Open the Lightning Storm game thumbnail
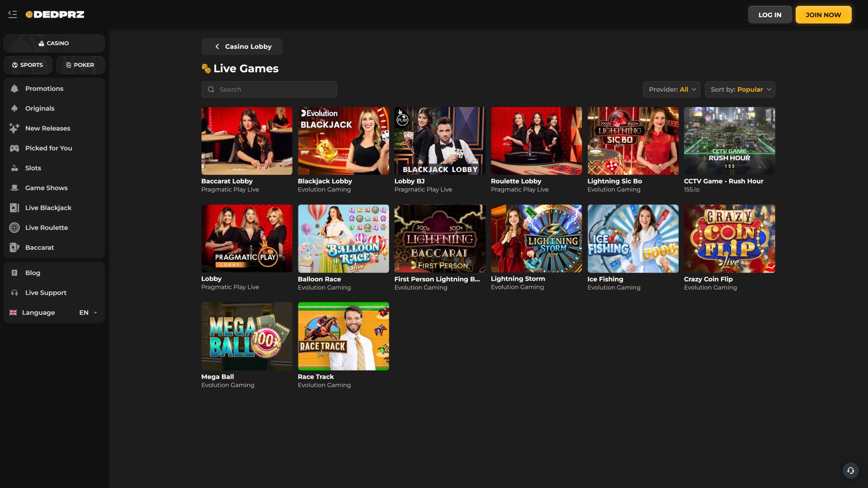The image size is (868, 488). click(x=537, y=239)
